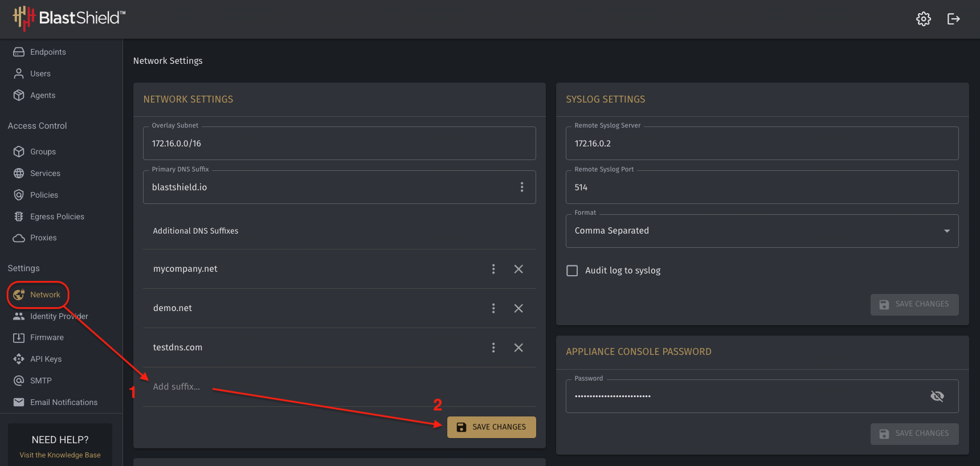Screen dimensions: 980x466
Task: Save changes in Network Settings panel
Action: coord(491,427)
